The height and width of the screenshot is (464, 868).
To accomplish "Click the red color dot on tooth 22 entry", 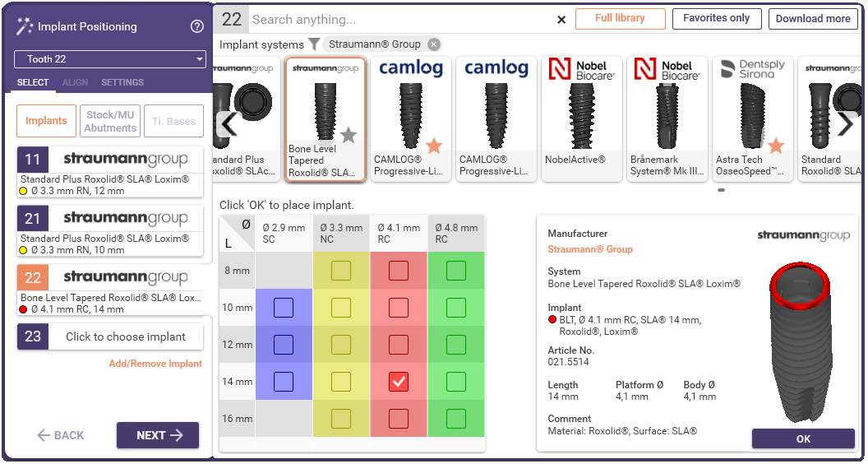I will coord(23,309).
